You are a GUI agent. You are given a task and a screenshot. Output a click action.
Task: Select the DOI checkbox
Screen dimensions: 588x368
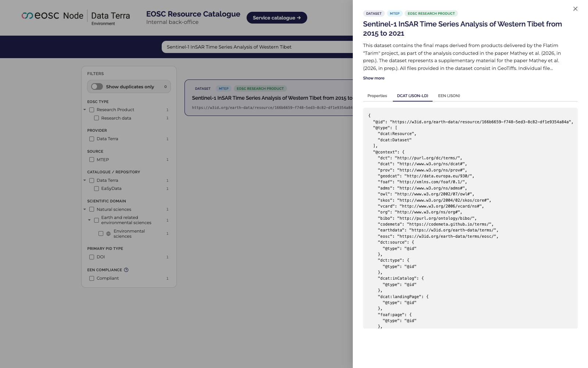tap(92, 257)
